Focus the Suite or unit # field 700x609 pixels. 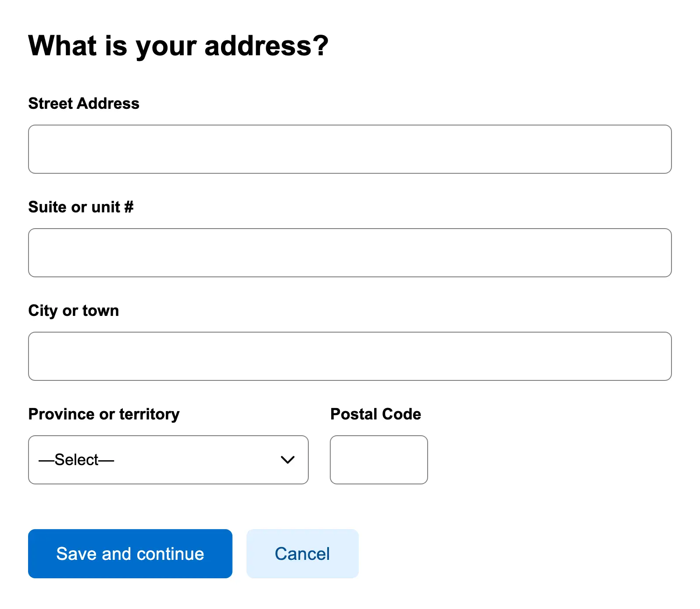[x=350, y=253]
